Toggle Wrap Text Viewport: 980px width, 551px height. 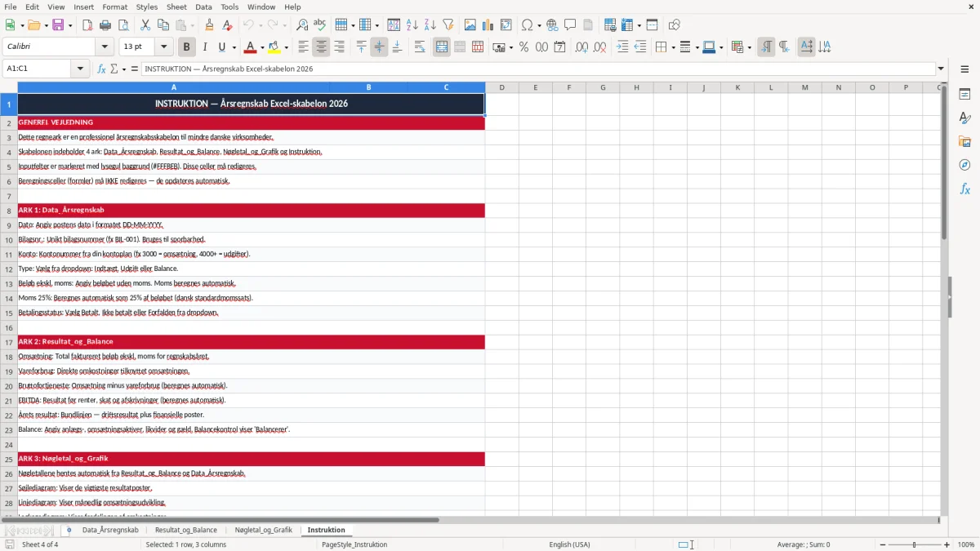point(419,47)
